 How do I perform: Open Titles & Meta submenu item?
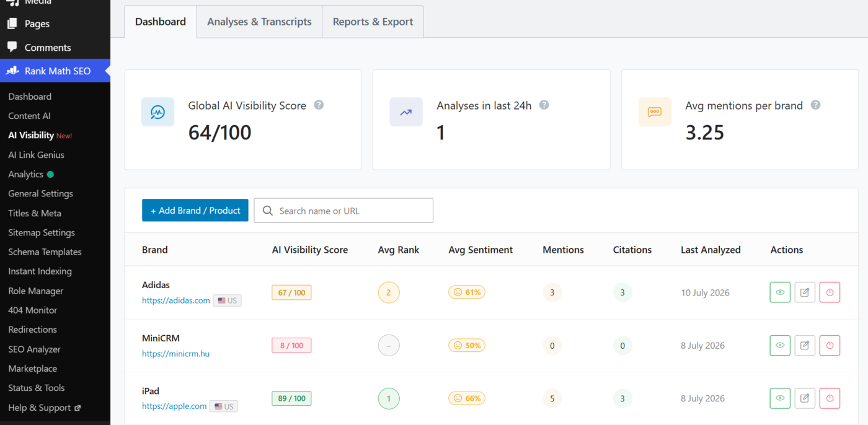tap(35, 213)
